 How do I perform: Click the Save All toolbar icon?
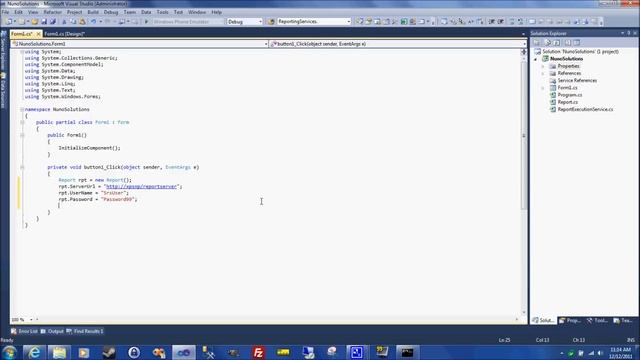pos(53,22)
